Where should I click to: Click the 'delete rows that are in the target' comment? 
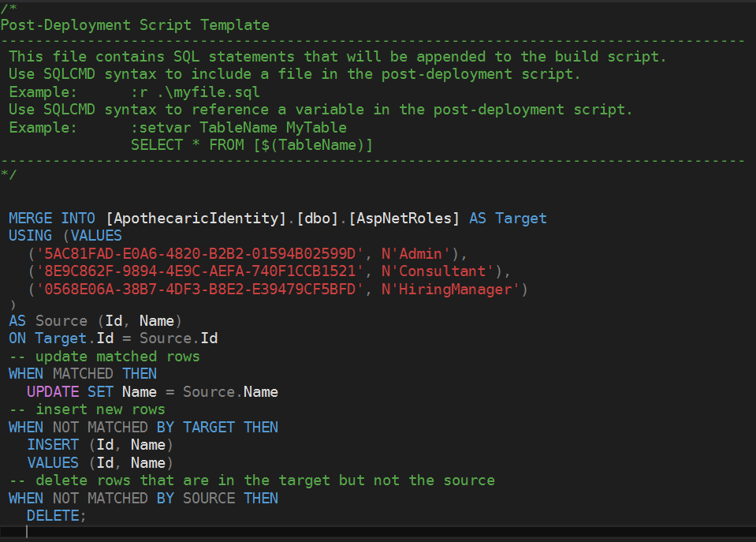pyautogui.click(x=252, y=480)
